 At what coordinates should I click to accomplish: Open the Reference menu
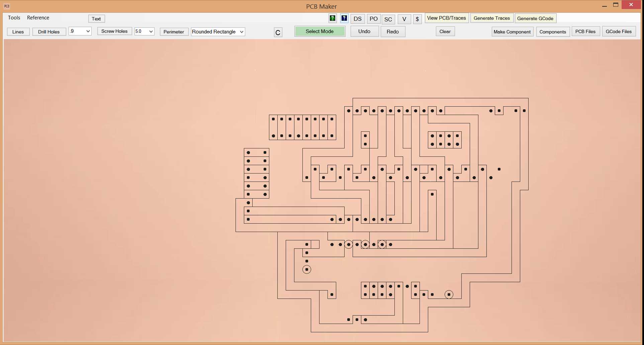pos(38,18)
